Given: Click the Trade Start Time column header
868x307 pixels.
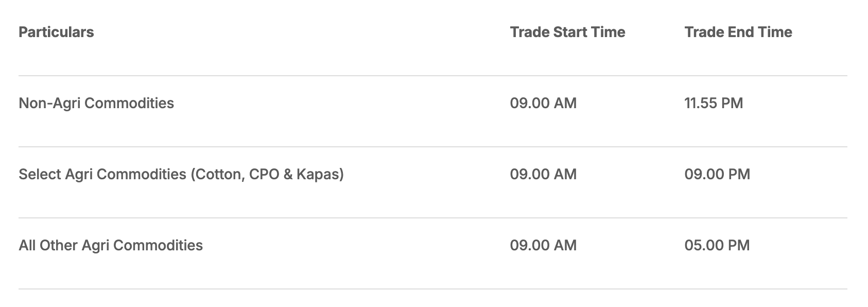Looking at the screenshot, I should point(567,32).
